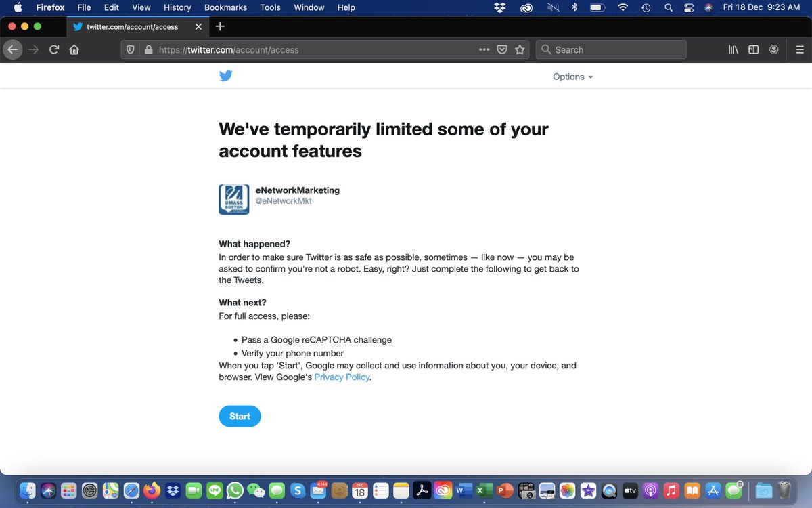
Task: Open the Library icon in toolbar
Action: coord(733,49)
